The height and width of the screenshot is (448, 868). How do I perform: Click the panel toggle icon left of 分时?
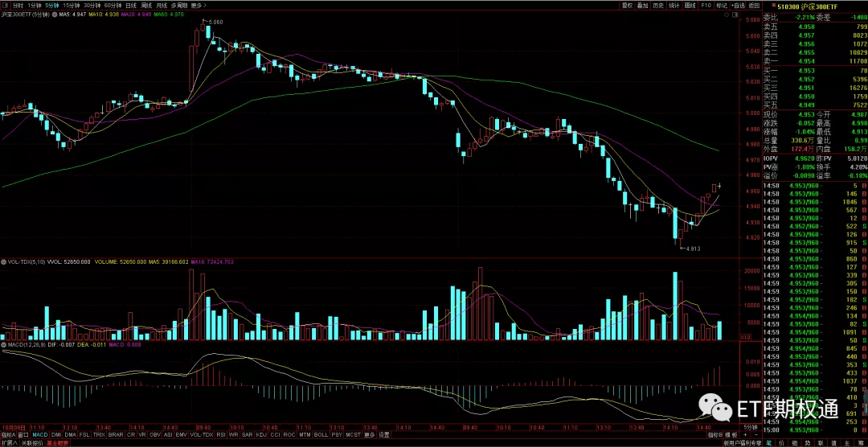5,5
